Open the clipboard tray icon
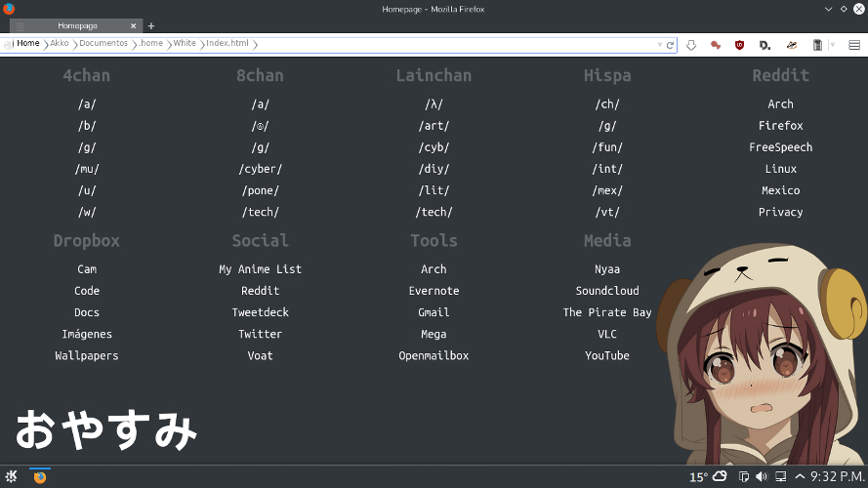This screenshot has height=488, width=868. coord(744,476)
